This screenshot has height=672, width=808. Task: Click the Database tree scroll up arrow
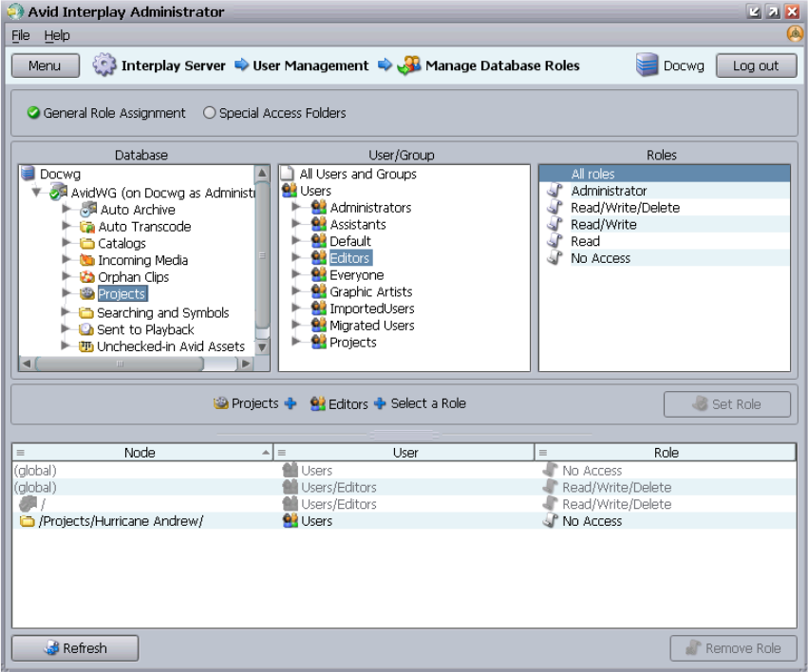click(x=262, y=173)
